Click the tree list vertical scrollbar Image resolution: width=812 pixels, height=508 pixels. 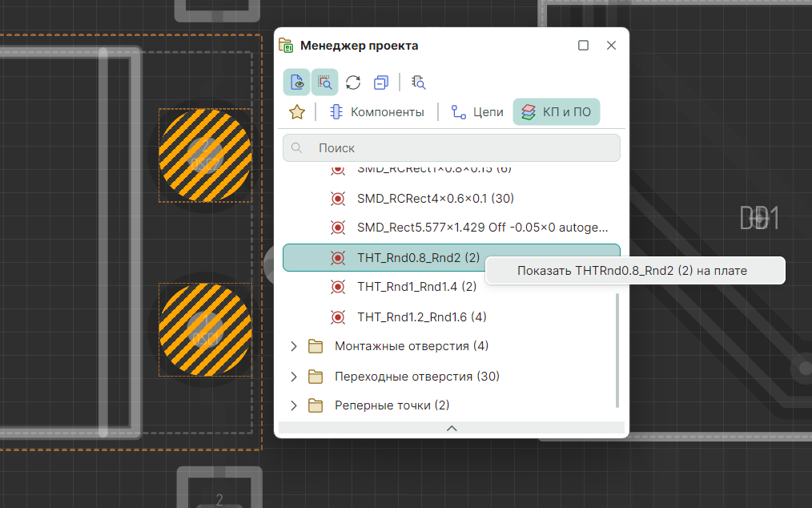click(617, 350)
